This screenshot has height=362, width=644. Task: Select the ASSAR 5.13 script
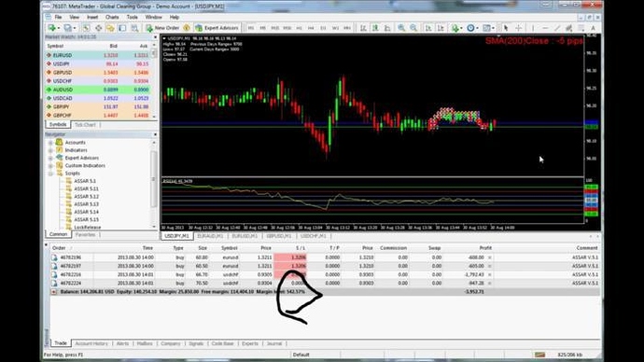coord(86,204)
